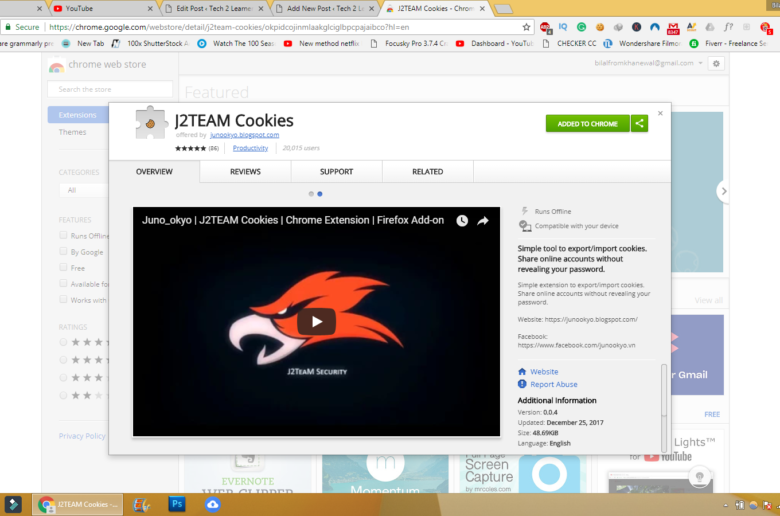Click the Adblock Plus extension icon
This screenshot has width=780, height=516.
545,27
